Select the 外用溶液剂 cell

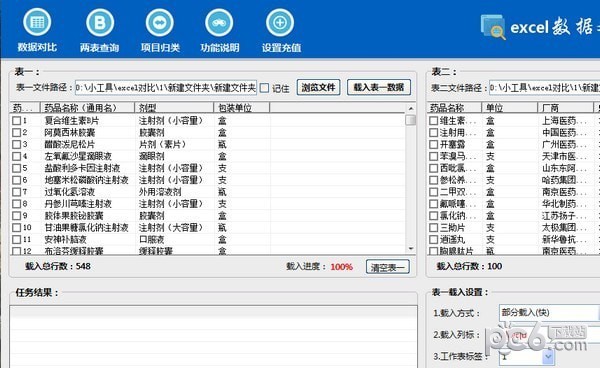tap(160, 192)
